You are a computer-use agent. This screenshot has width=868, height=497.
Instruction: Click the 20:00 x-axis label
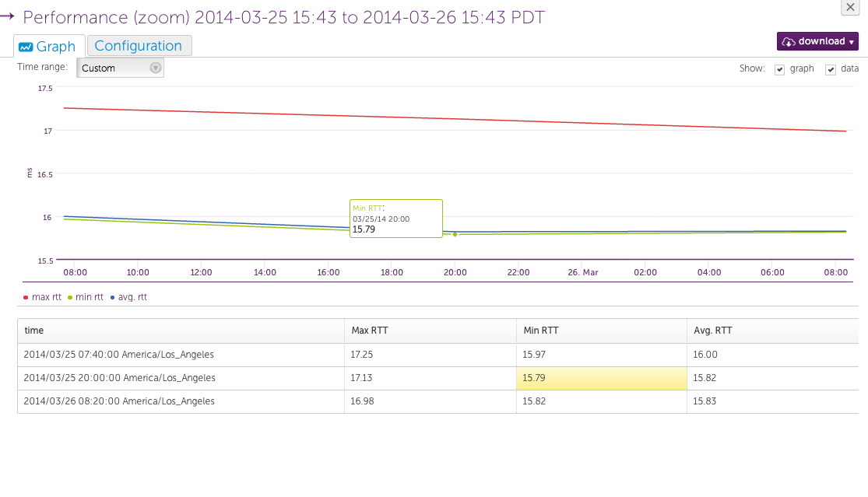455,272
